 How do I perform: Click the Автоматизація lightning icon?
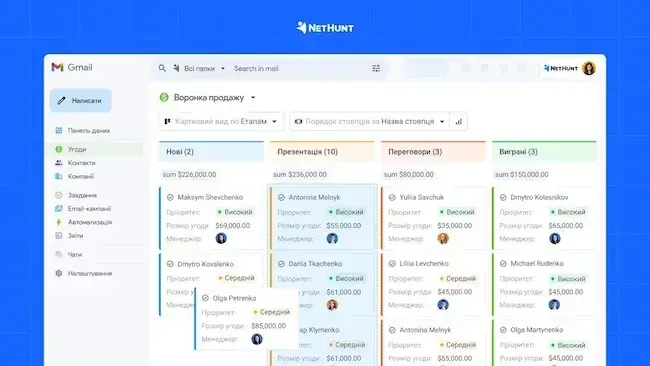pos(59,222)
